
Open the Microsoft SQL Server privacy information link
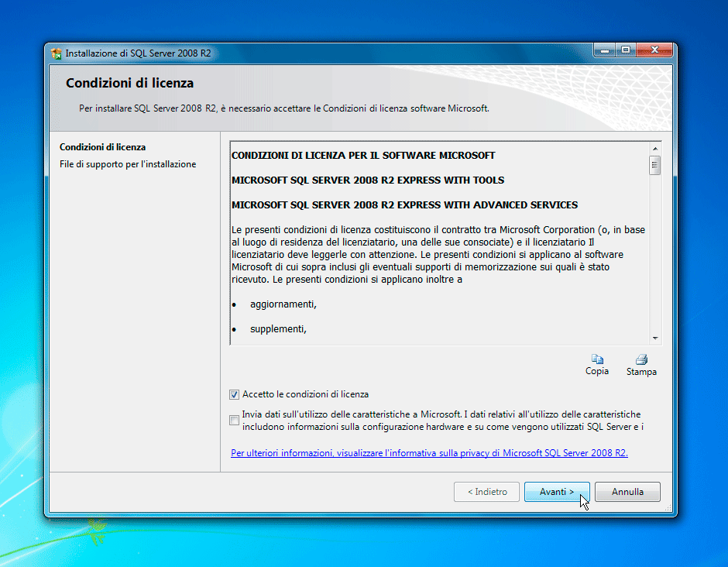(430, 453)
